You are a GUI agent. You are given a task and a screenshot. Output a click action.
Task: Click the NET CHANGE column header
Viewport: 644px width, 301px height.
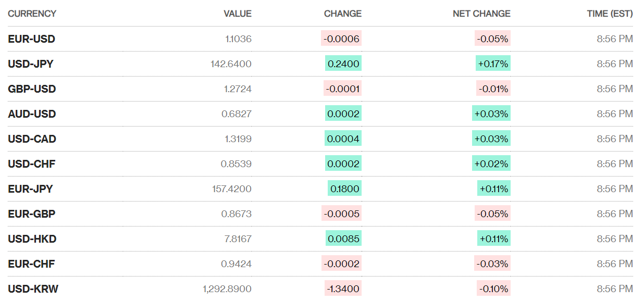tap(481, 14)
